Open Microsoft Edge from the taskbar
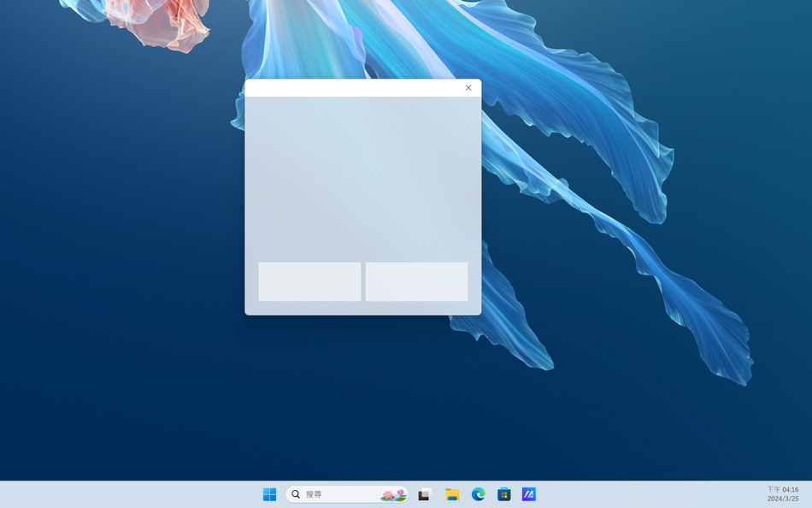812x508 pixels. coord(478,494)
